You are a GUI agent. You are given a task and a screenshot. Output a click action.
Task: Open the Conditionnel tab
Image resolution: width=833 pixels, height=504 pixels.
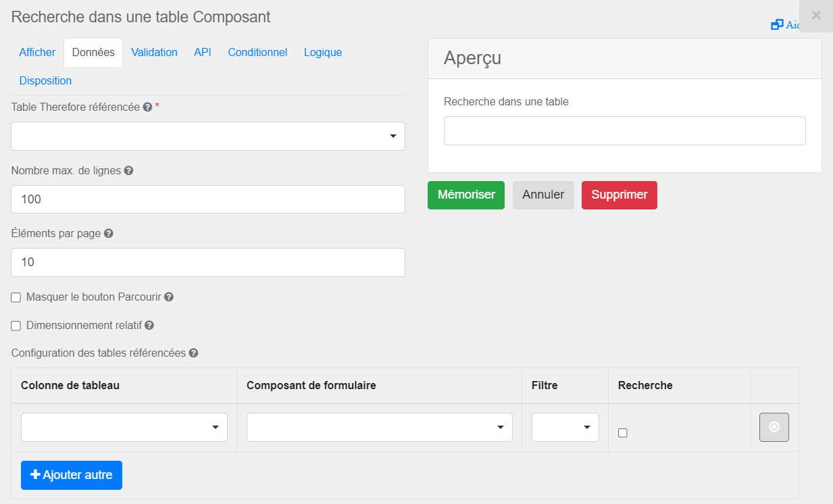(257, 52)
